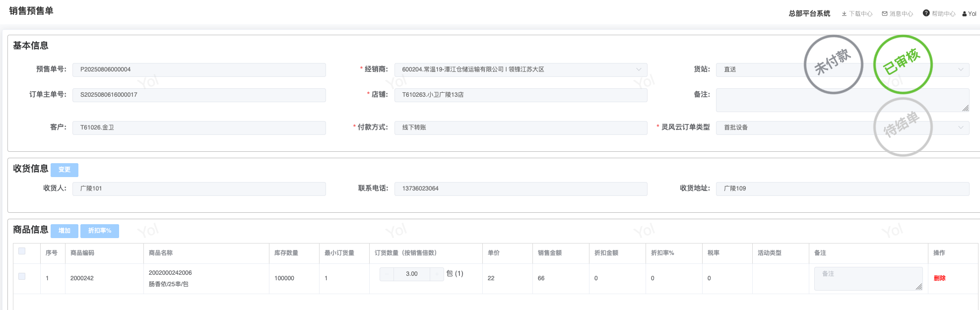Toggle the select-all checkbox in table header
The width and height of the screenshot is (980, 310).
22,251
